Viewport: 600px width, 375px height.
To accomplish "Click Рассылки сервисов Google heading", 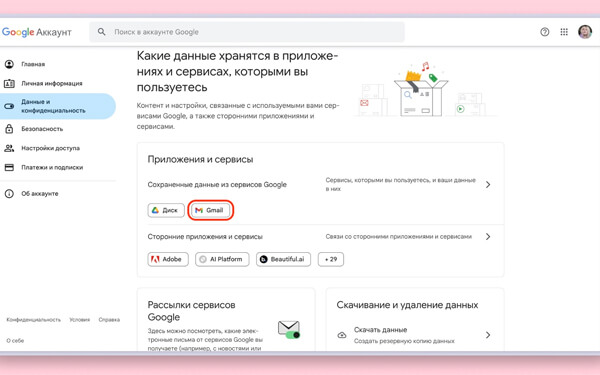I will (191, 311).
